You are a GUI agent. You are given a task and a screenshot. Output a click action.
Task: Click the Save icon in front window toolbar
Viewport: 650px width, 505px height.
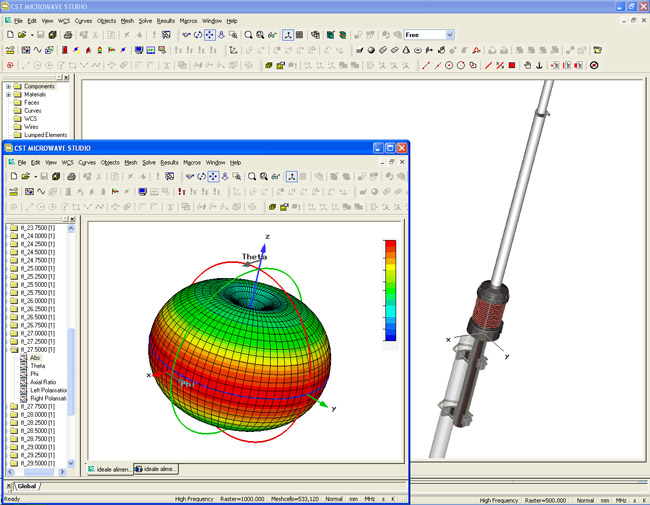(43, 176)
